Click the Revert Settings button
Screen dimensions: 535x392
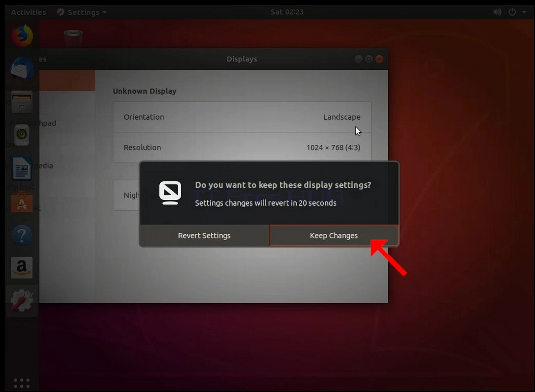pyautogui.click(x=205, y=235)
